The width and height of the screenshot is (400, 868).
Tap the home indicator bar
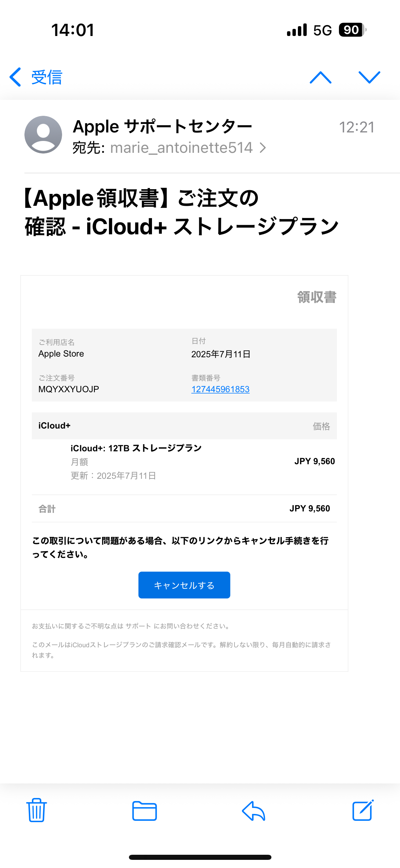200,857
